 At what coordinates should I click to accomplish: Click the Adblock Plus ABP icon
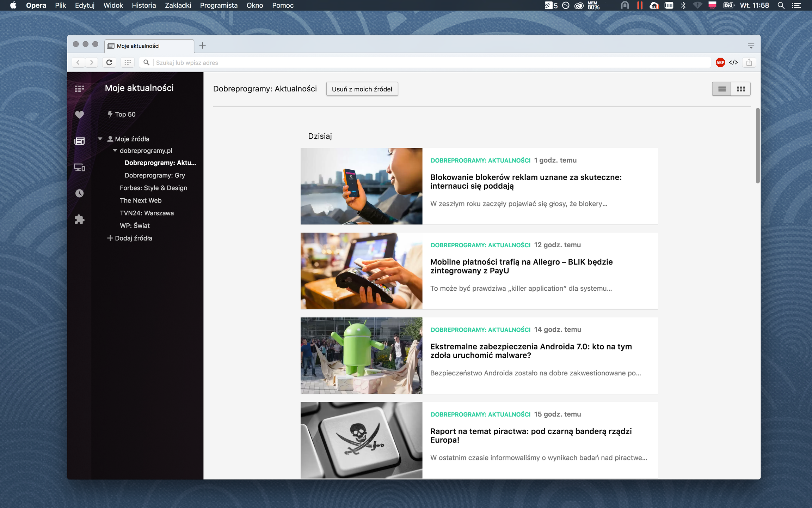720,62
